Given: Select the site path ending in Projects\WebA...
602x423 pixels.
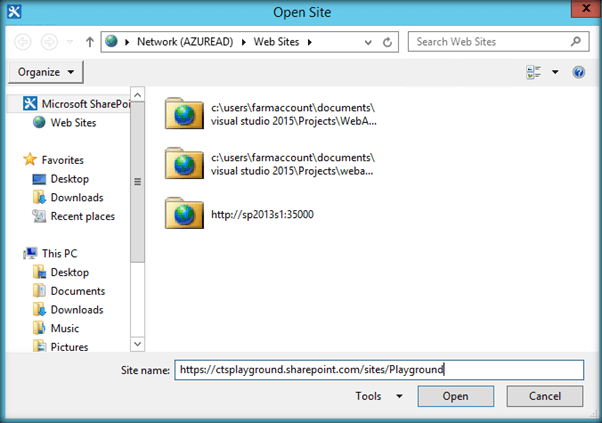Looking at the screenshot, I should pos(294,114).
